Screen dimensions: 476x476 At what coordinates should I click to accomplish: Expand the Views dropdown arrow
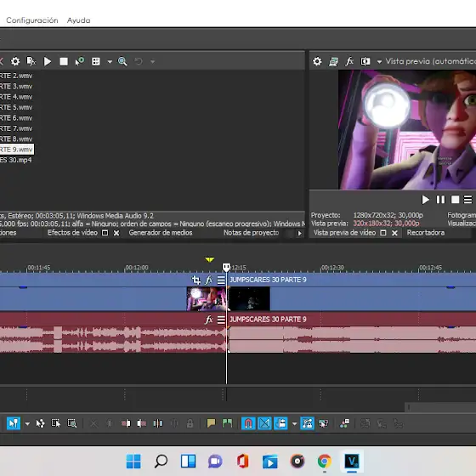point(110,62)
